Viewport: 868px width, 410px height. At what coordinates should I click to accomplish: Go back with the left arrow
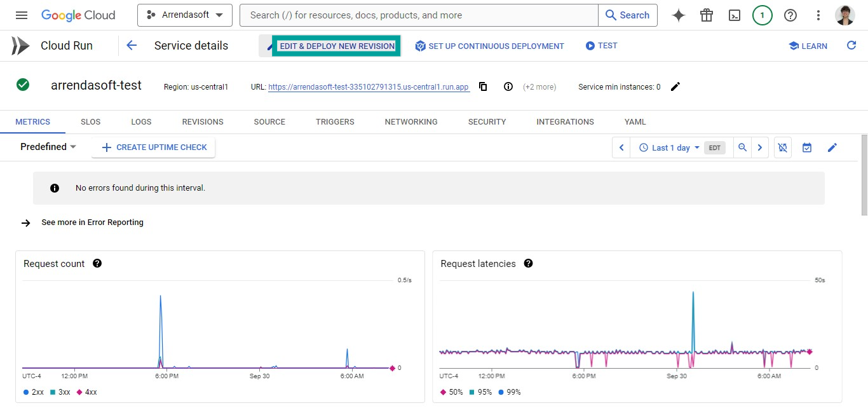[x=132, y=46]
